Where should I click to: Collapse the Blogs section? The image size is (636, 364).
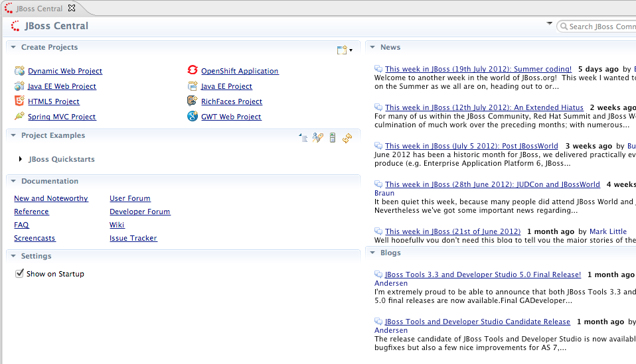click(x=372, y=253)
